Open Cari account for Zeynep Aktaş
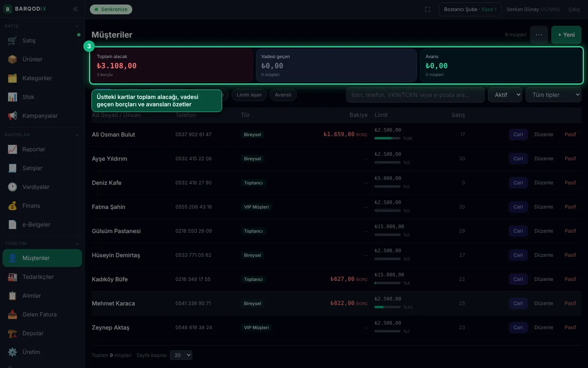Image resolution: width=588 pixels, height=368 pixels. (x=518, y=328)
